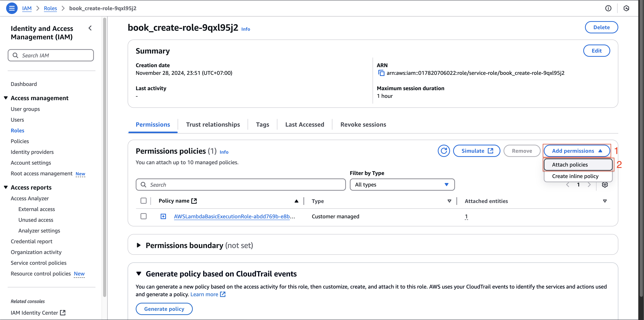Image resolution: width=644 pixels, height=320 pixels.
Task: Go to Roles breadcrumb
Action: click(x=50, y=8)
